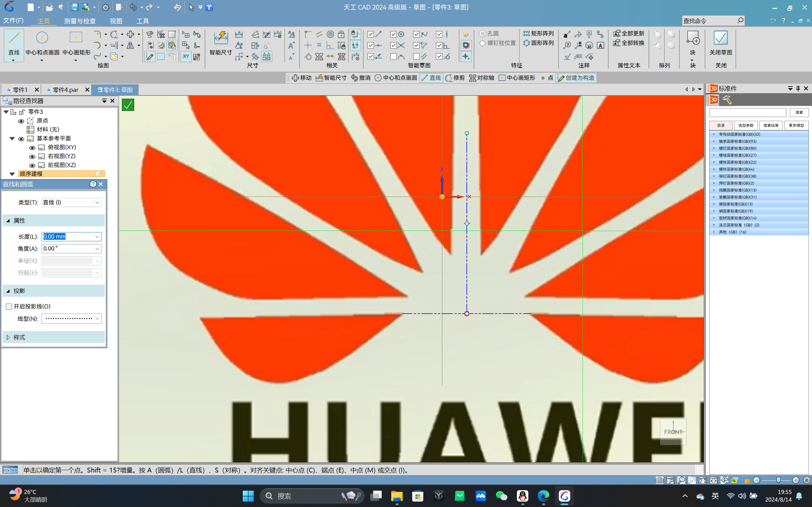
Task: Switch to the 工具 ribbon tab
Action: pos(142,21)
